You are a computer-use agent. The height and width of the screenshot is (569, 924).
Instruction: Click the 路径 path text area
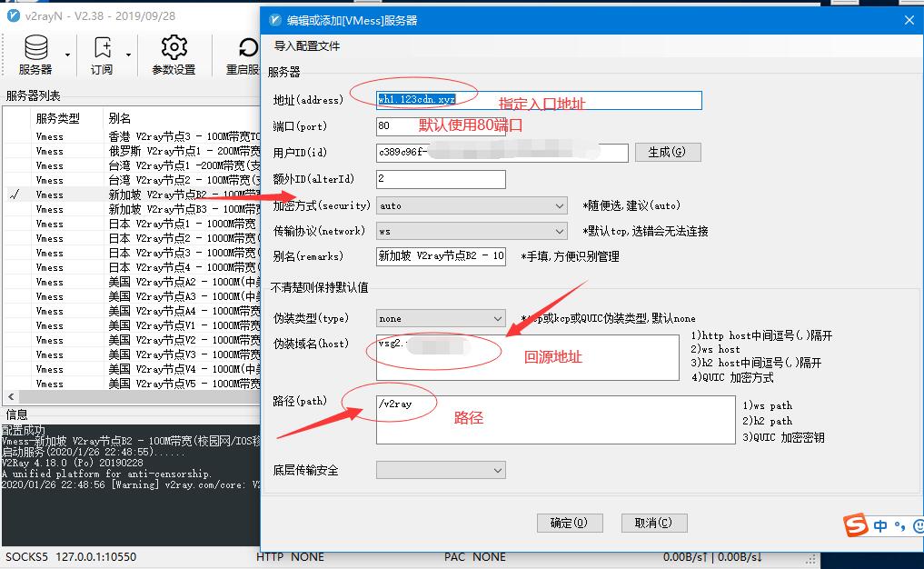pyautogui.click(x=556, y=419)
